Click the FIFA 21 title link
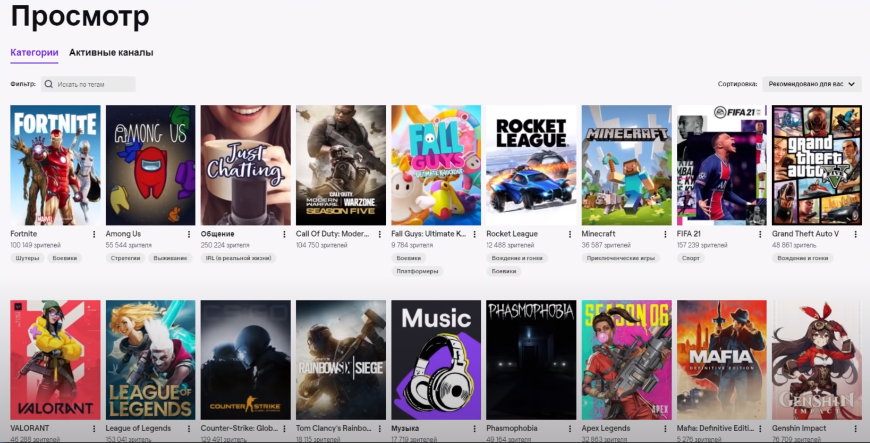The height and width of the screenshot is (443, 870). 689,234
